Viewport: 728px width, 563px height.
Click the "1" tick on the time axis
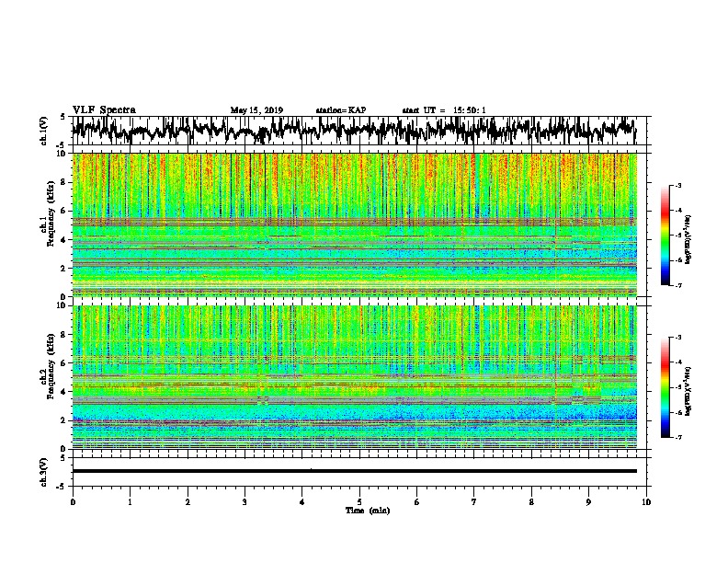pos(130,502)
